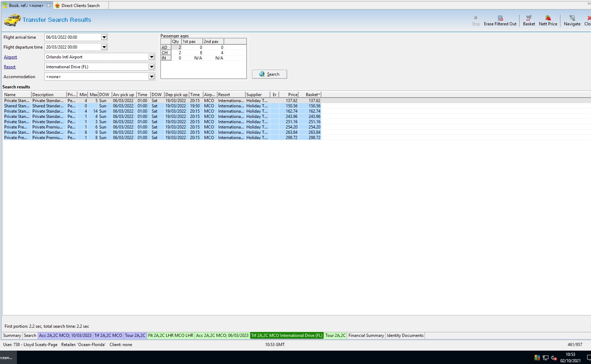The image size is (591, 364).
Task: Open the purple Trf 2A,2C MCO tab
Action: click(x=108, y=335)
